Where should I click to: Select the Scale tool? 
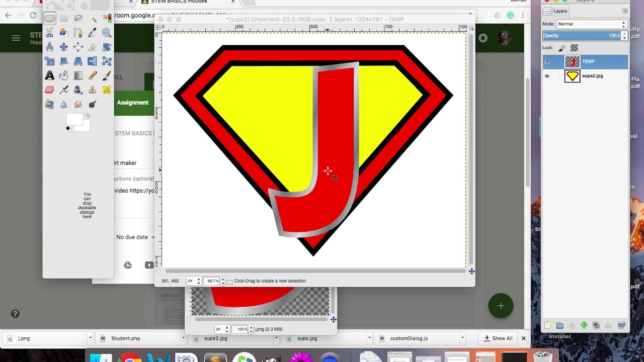point(49,61)
